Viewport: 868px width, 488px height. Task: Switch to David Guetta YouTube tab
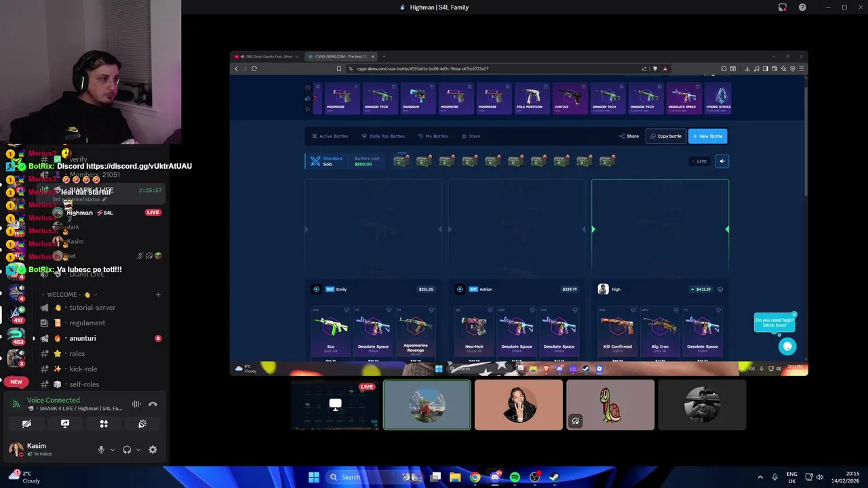tap(267, 56)
